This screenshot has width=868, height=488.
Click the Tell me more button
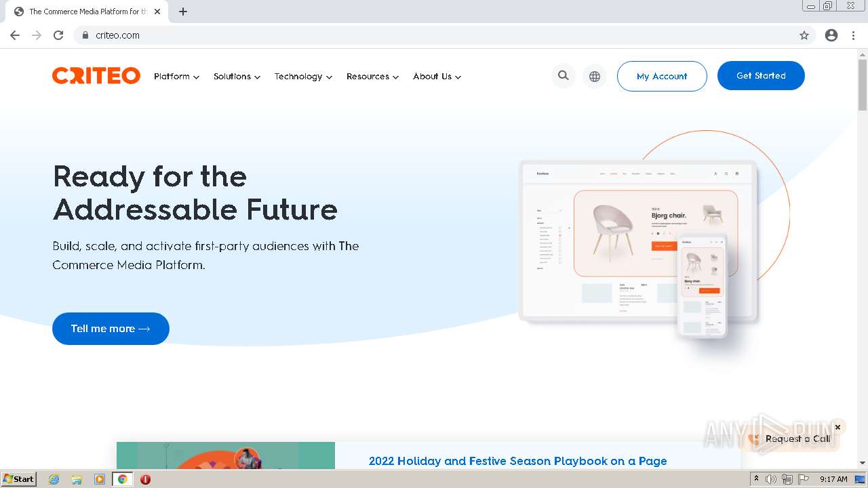pyautogui.click(x=111, y=329)
